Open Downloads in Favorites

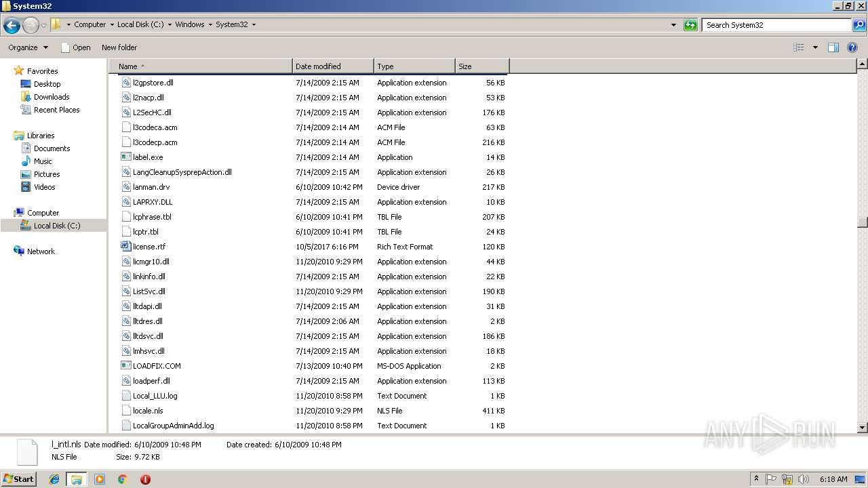pos(52,97)
